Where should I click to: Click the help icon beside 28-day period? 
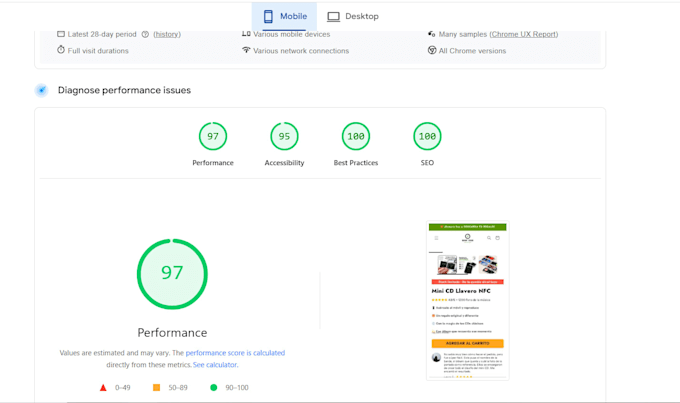(145, 34)
